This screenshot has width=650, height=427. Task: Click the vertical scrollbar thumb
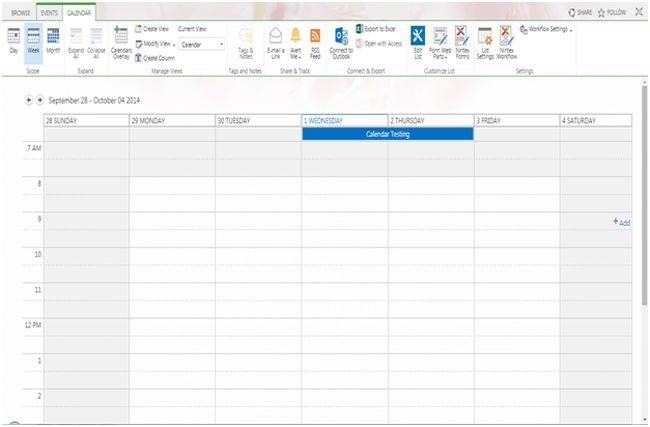[x=644, y=195]
